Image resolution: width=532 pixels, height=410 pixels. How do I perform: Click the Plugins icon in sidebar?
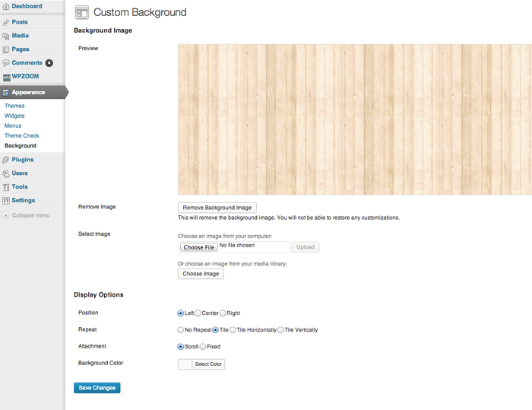coord(6,160)
